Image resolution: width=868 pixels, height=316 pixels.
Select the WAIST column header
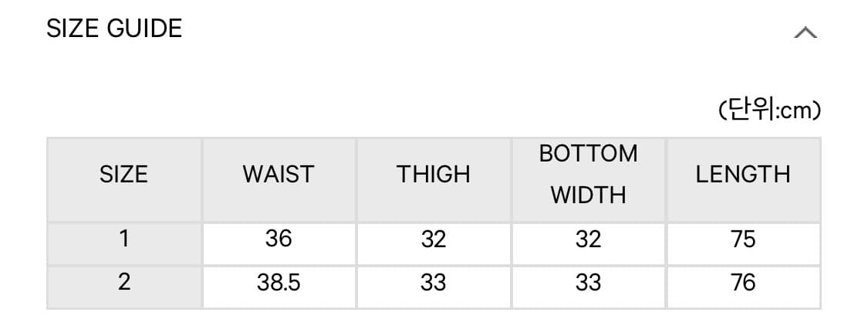tap(279, 175)
